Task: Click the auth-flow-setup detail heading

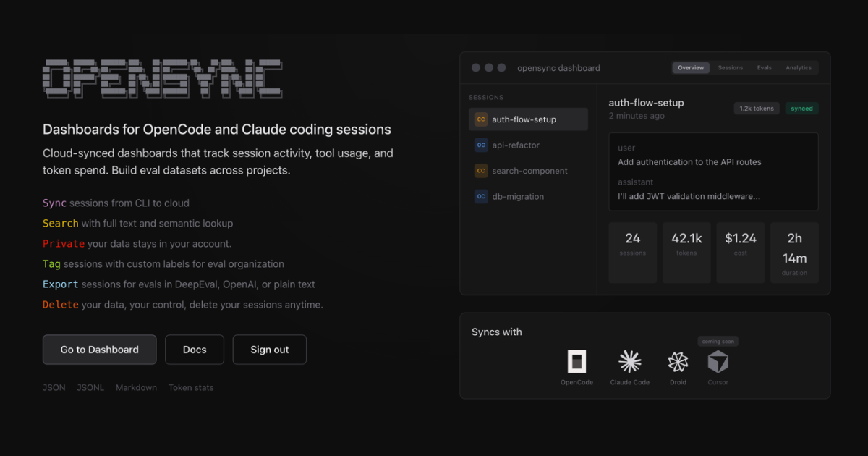Action: [646, 103]
